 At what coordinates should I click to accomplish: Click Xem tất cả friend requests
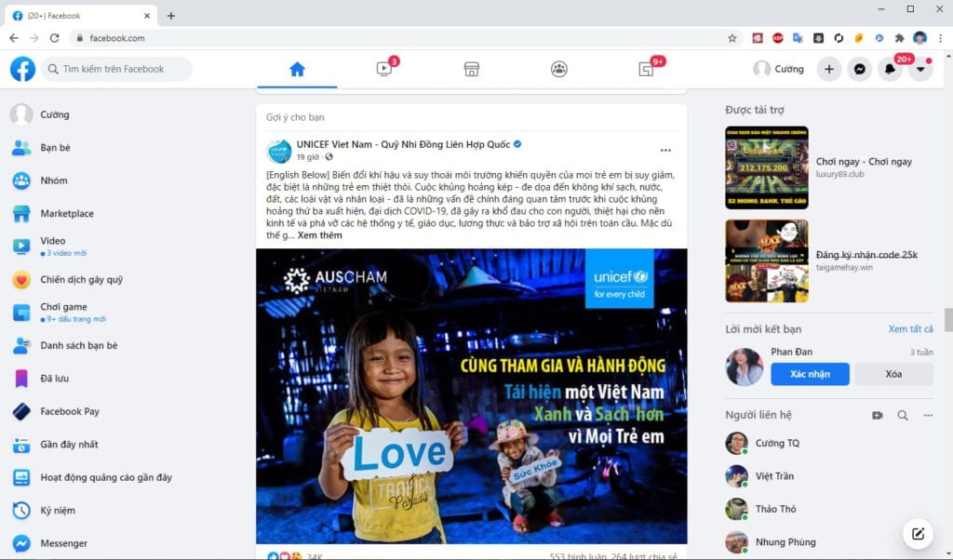click(x=910, y=328)
